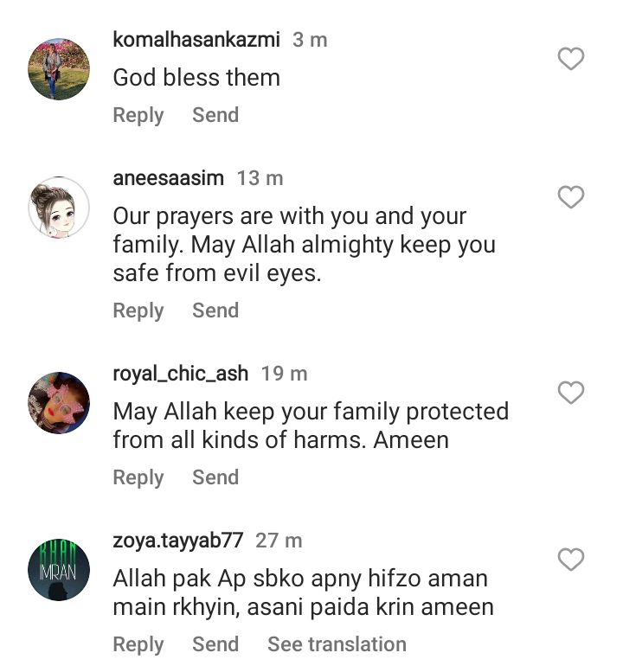The image size is (623, 672).
Task: Open the komalhasankazmi username link
Action: (x=196, y=40)
